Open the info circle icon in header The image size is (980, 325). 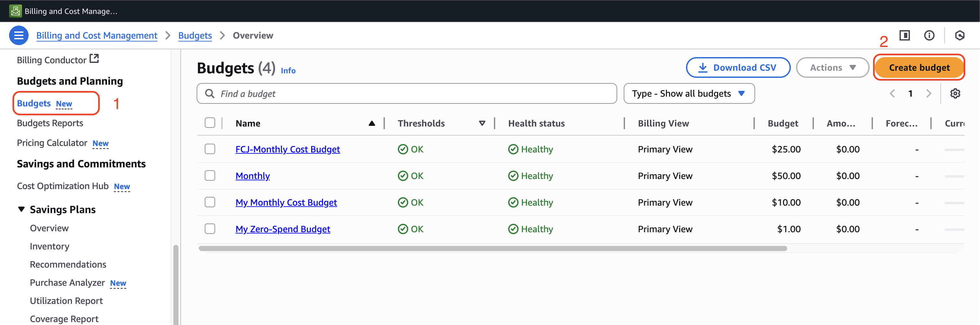tap(929, 36)
